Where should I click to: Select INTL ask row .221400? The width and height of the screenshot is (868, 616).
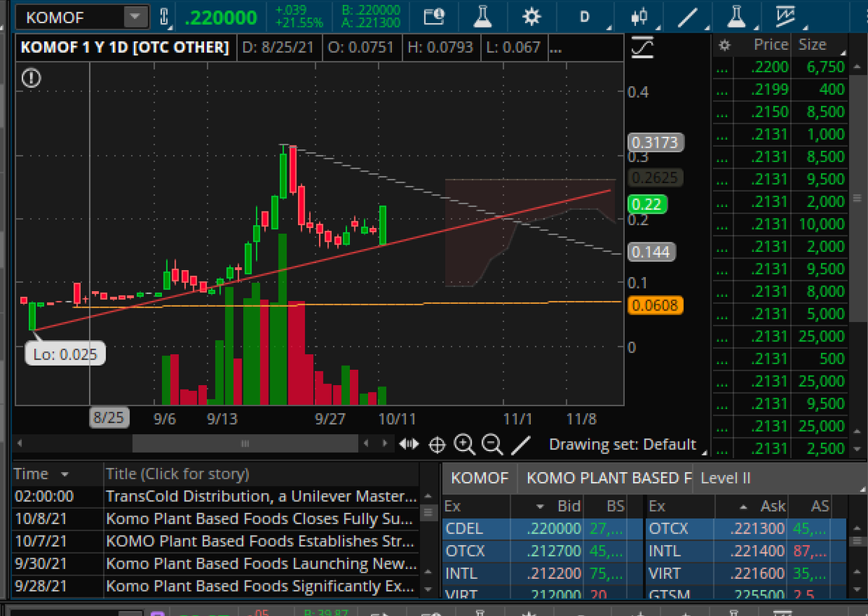click(746, 551)
